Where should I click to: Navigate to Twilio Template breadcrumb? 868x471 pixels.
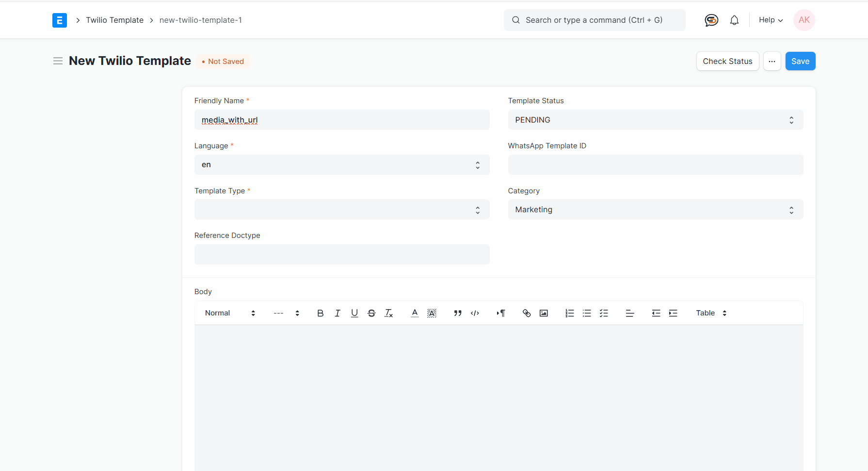click(114, 20)
